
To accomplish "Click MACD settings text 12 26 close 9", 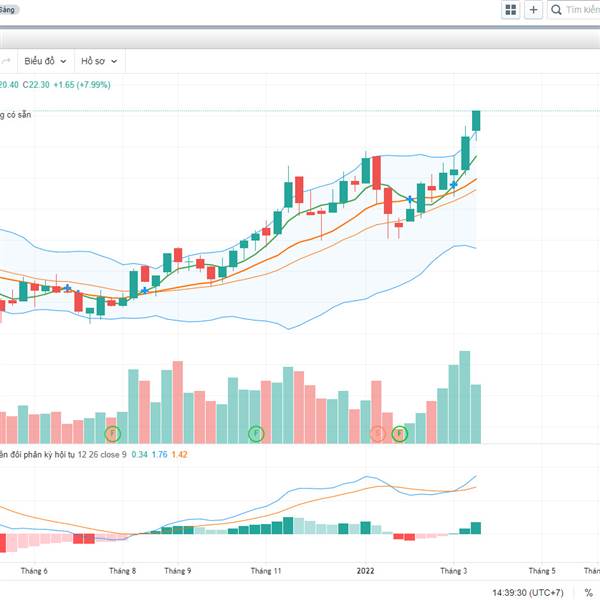I will 102,455.
